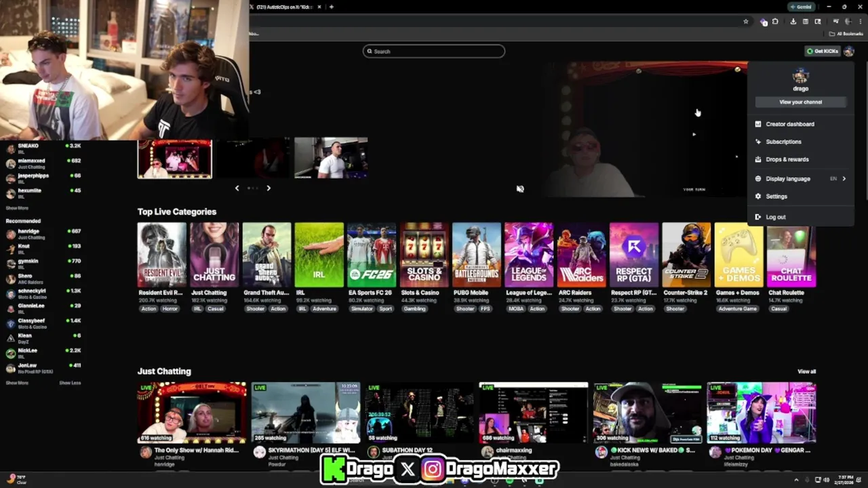Open the League of Legends category cover
The height and width of the screenshot is (488, 868).
pos(529,255)
